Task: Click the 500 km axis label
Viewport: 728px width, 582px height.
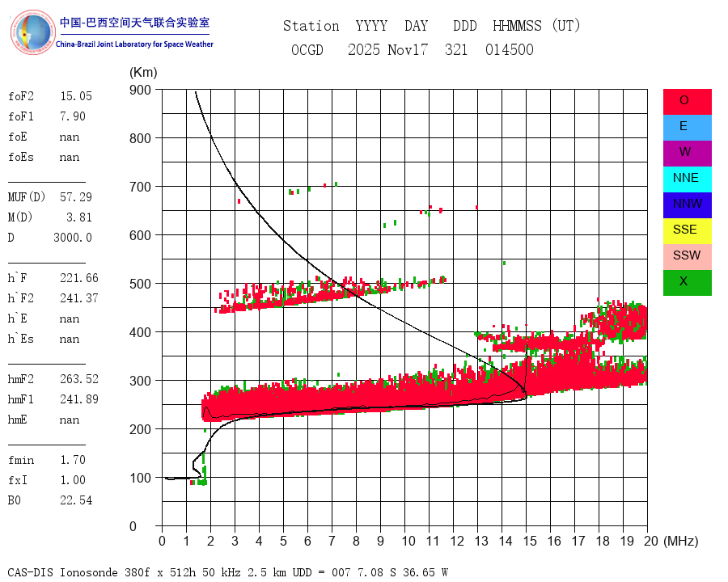Action: click(x=140, y=284)
